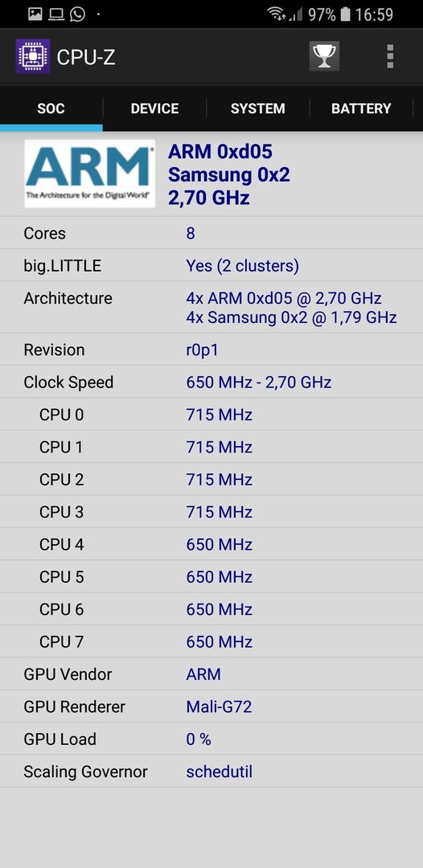Tap the ARM logo image
423x868 pixels.
90,174
